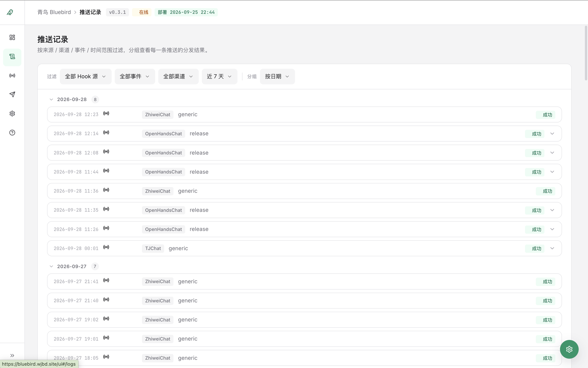The width and height of the screenshot is (588, 368).
Task: Collapse the 2026-09-28 date group
Action: click(51, 100)
